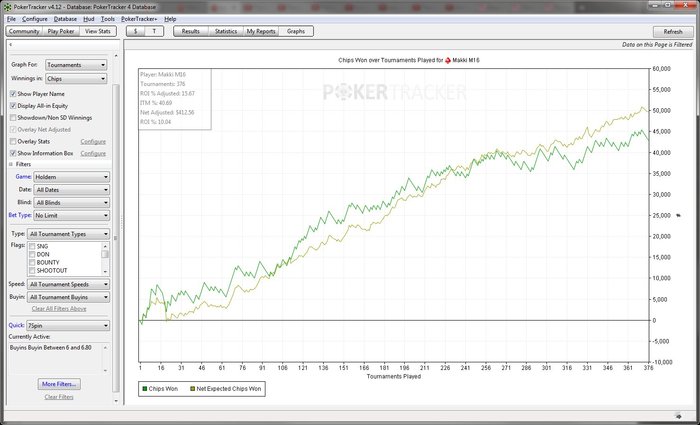Viewport: 700px width, 425px height.
Task: Collapse the left sidebar with the arrow
Action: coord(10,45)
